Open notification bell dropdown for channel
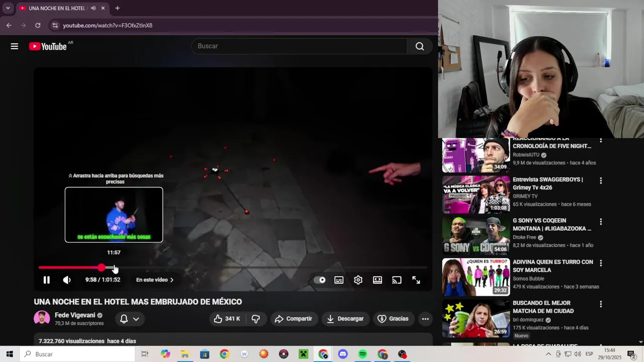The width and height of the screenshot is (644, 362). coord(129,319)
